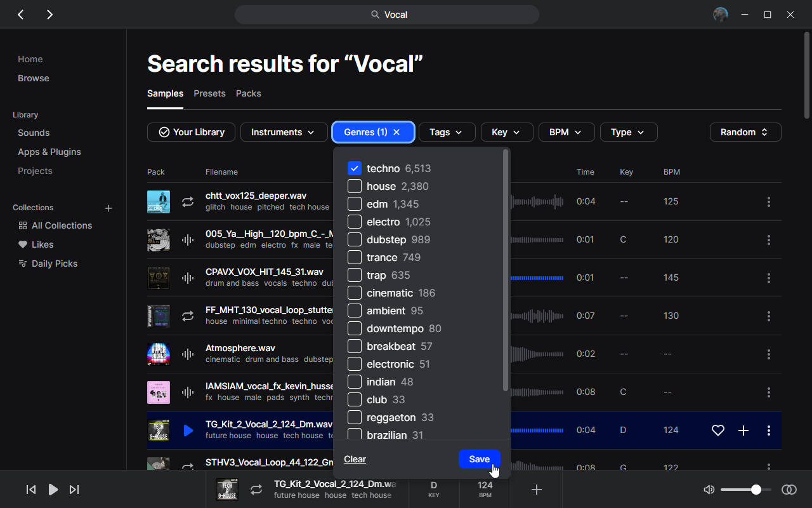Open the Random sort dropdown

click(745, 132)
